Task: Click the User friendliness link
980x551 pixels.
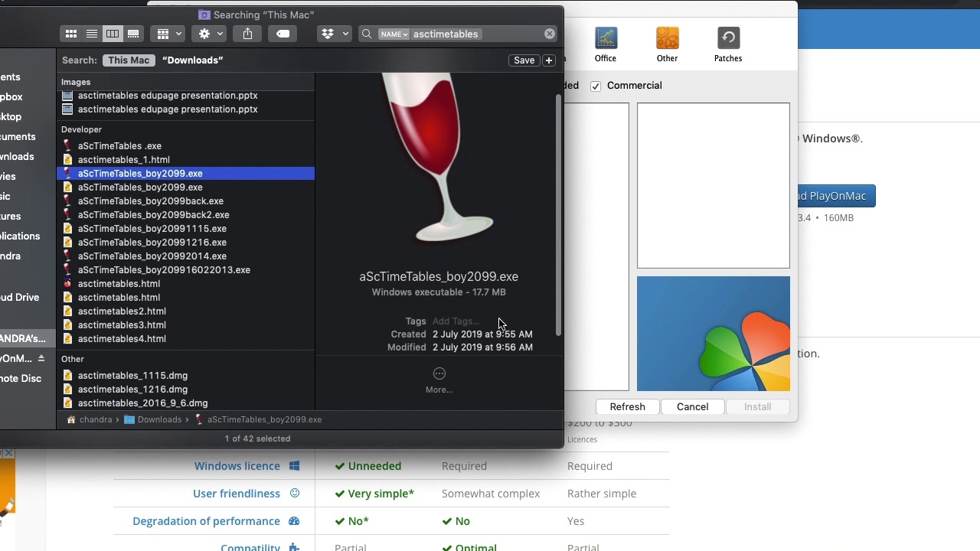Action: [237, 494]
